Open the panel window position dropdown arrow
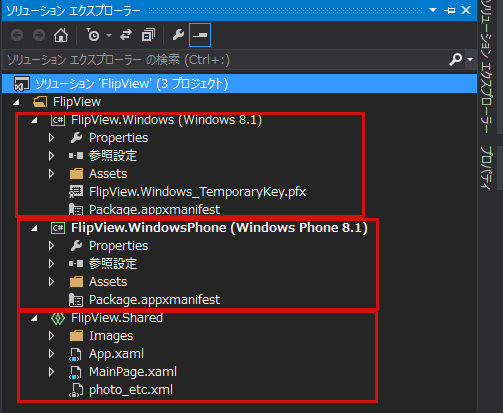 pos(433,10)
